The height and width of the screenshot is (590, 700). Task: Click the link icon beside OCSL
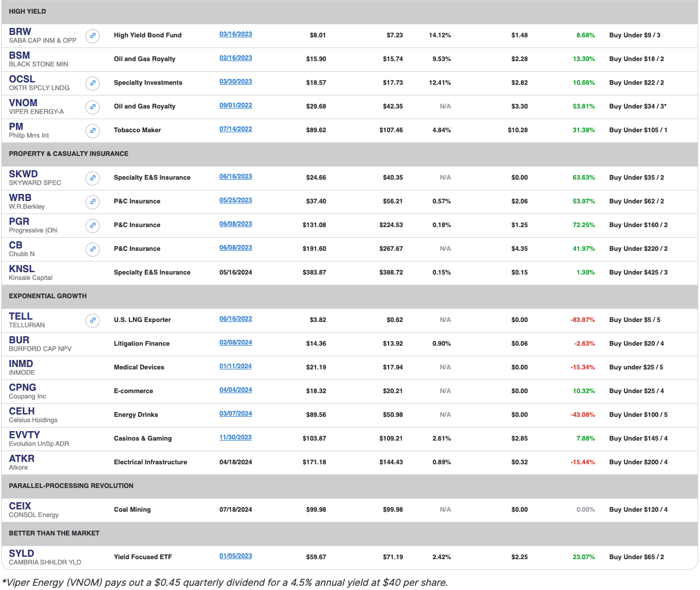click(93, 83)
